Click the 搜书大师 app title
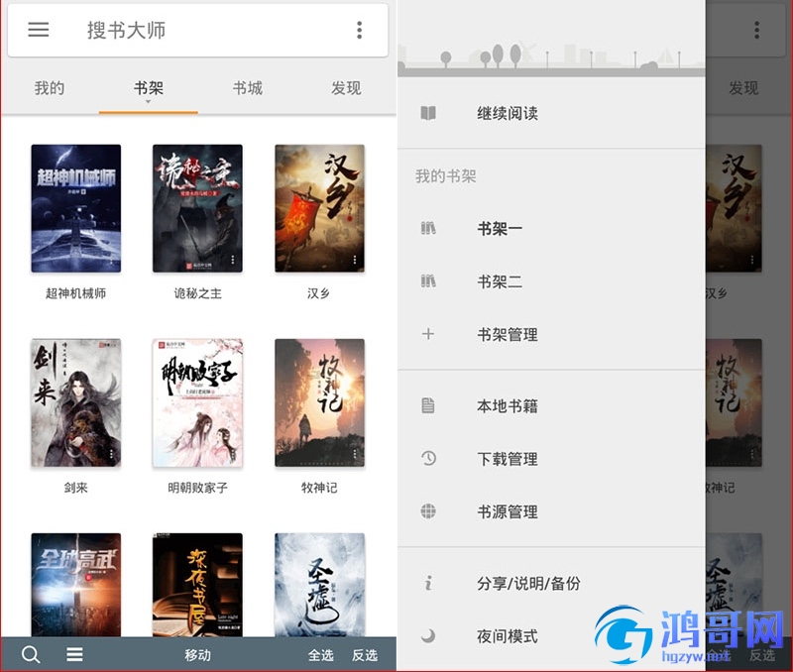This screenshot has height=672, width=793. [x=127, y=31]
